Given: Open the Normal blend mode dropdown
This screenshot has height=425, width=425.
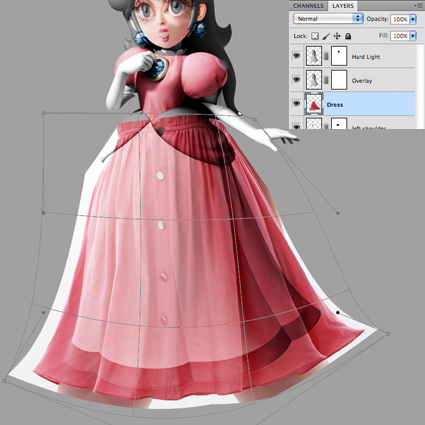Looking at the screenshot, I should click(328, 19).
